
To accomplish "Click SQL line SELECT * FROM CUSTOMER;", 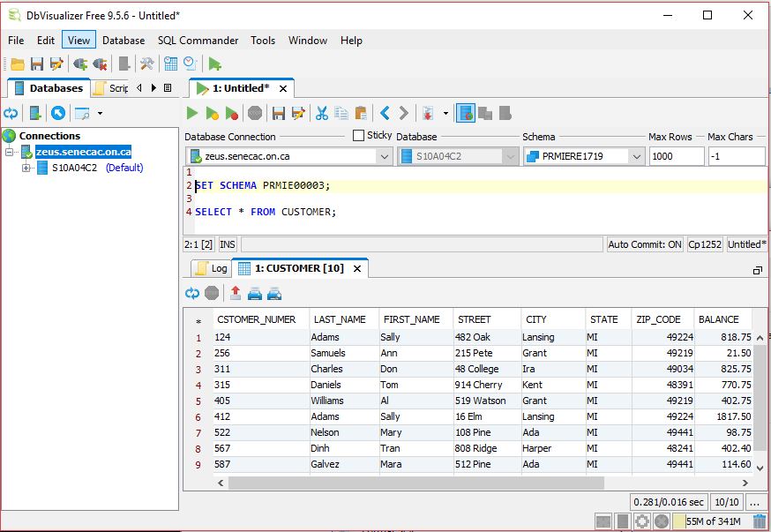I will [x=266, y=212].
